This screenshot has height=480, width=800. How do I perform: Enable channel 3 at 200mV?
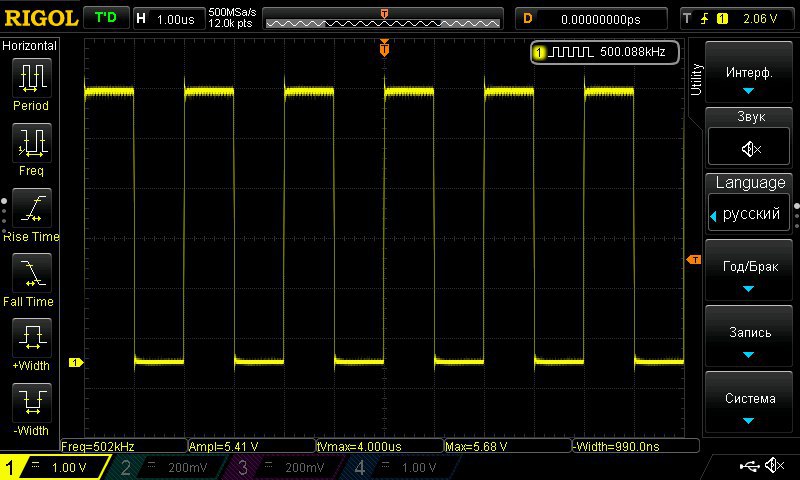(x=282, y=467)
